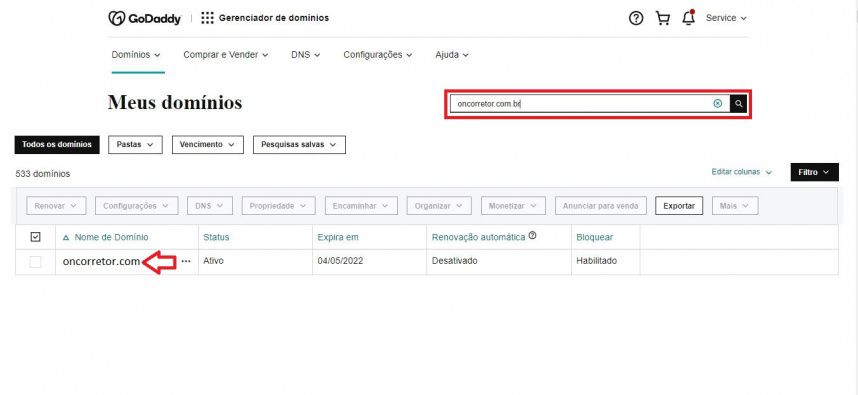This screenshot has width=858, height=395.
Task: Open the Pesquisas salvas dropdown
Action: (299, 144)
